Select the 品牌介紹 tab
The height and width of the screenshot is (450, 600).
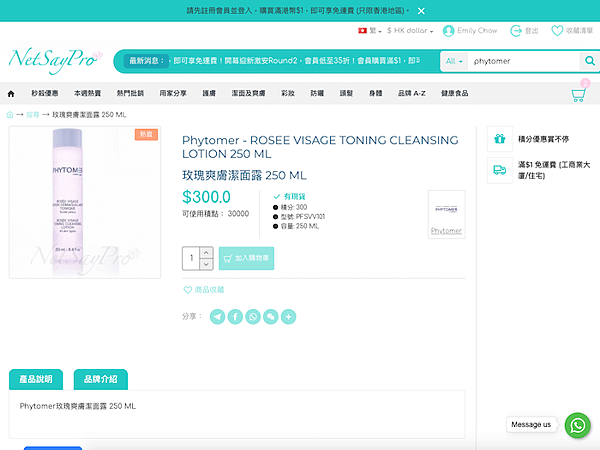click(101, 379)
